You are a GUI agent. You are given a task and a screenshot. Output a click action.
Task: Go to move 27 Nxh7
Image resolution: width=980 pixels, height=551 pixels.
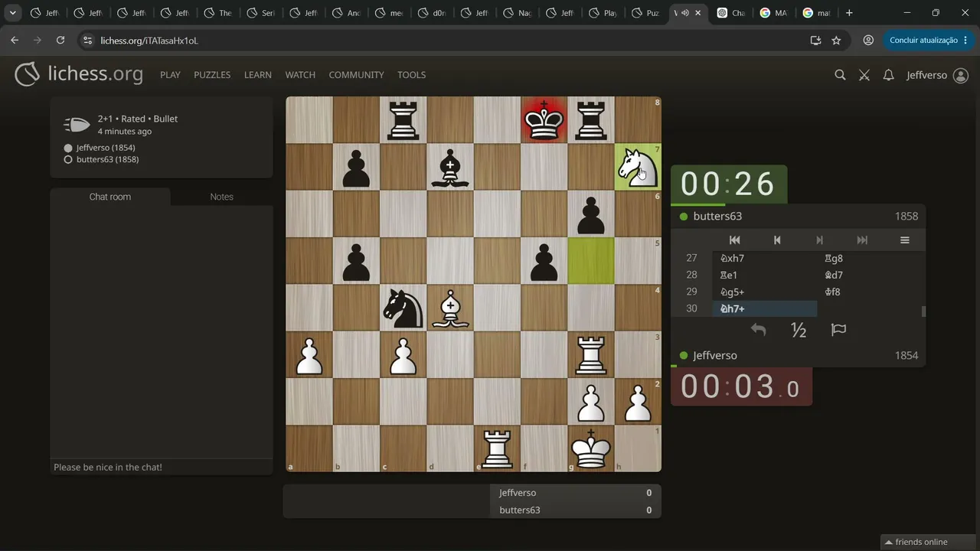tap(764, 259)
